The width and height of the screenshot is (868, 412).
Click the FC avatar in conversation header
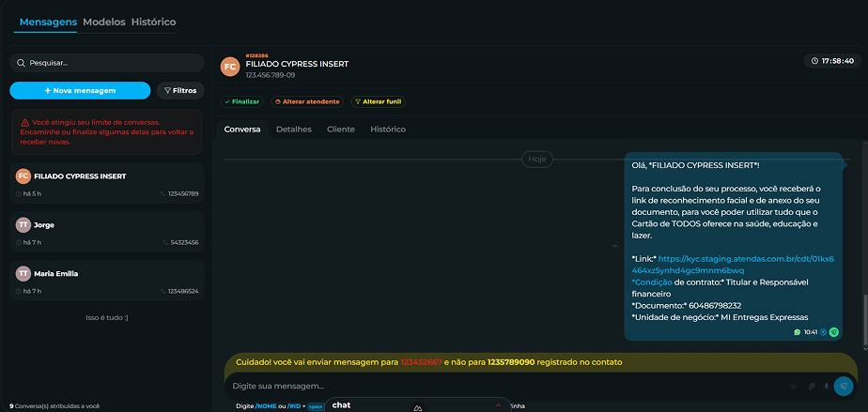(x=230, y=67)
